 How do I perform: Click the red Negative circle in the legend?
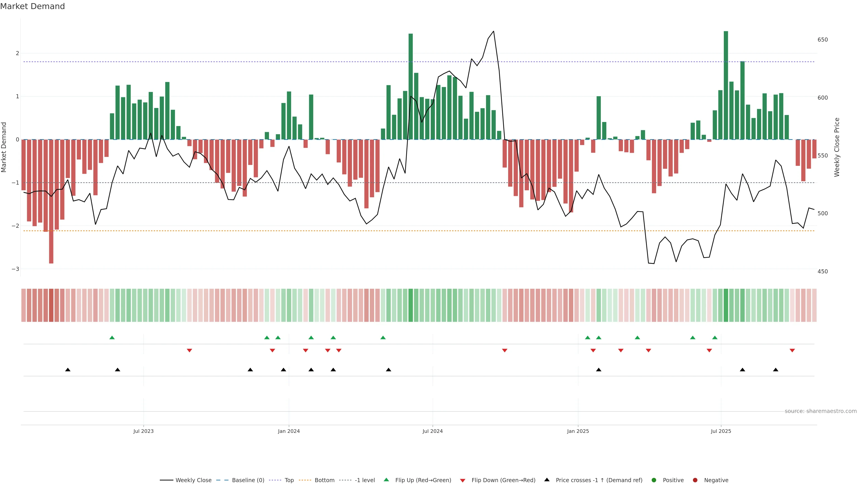pos(695,480)
